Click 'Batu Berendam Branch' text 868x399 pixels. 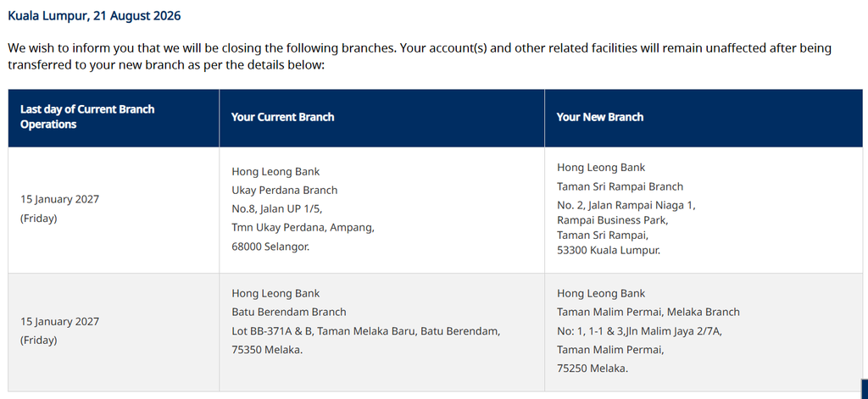coord(289,312)
